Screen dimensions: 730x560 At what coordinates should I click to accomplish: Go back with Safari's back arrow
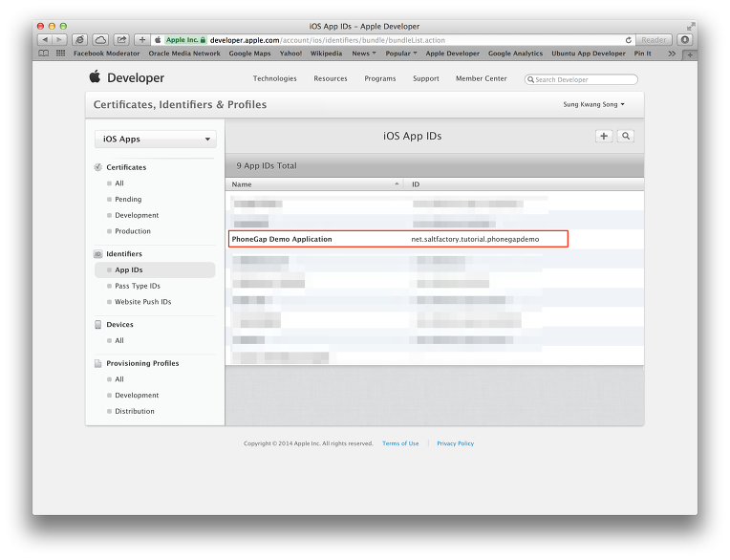coord(45,40)
